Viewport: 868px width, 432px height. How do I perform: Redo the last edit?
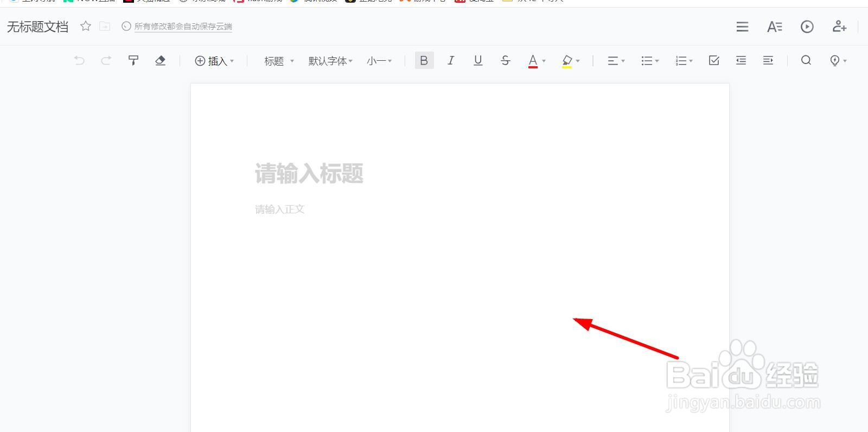click(x=106, y=60)
